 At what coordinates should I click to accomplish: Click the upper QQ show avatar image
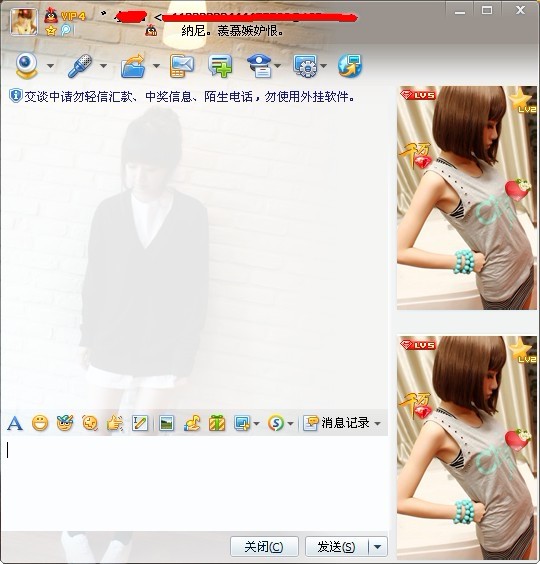click(467, 197)
